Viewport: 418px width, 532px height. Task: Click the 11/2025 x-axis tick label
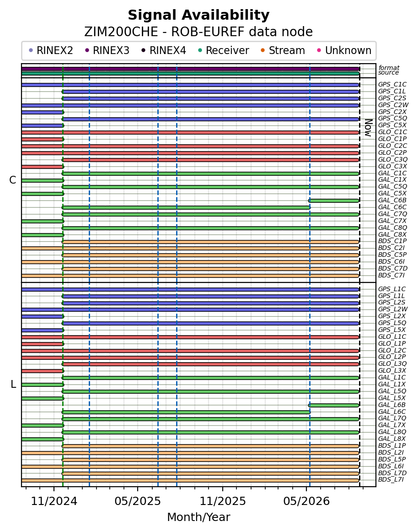223,501
